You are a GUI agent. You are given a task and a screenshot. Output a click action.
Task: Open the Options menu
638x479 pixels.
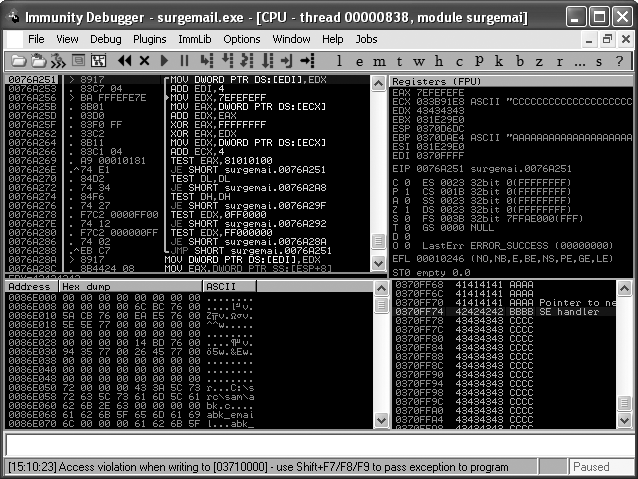pos(242,39)
